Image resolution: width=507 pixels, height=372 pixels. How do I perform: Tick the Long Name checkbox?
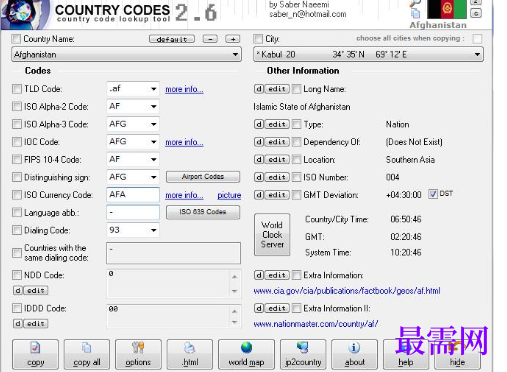tap(296, 89)
